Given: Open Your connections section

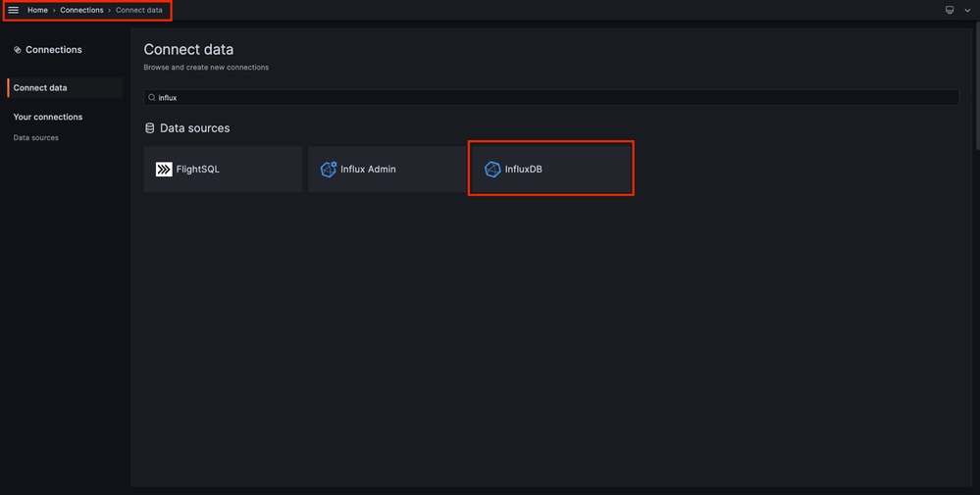Looking at the screenshot, I should 48,117.
